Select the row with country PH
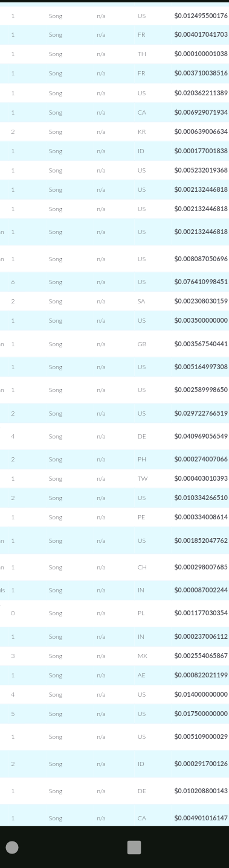The width and height of the screenshot is (229, 868). 114,459
